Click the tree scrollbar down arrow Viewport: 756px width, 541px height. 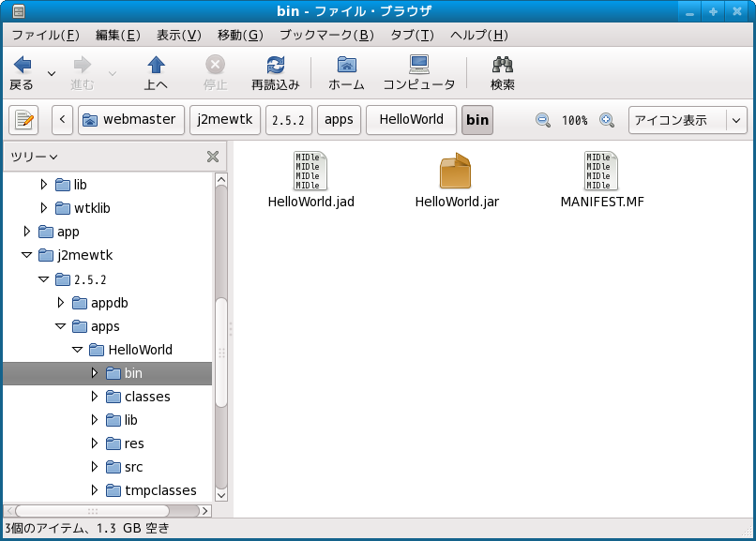[x=220, y=495]
